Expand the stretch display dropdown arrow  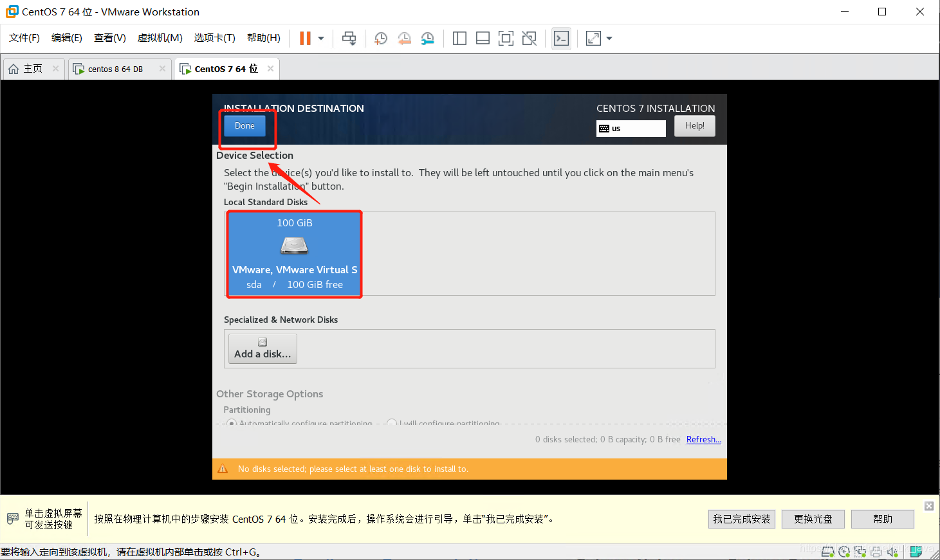tap(609, 39)
